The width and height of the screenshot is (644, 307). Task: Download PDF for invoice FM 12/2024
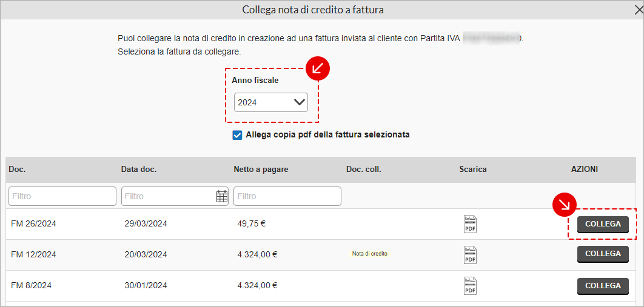(x=471, y=254)
